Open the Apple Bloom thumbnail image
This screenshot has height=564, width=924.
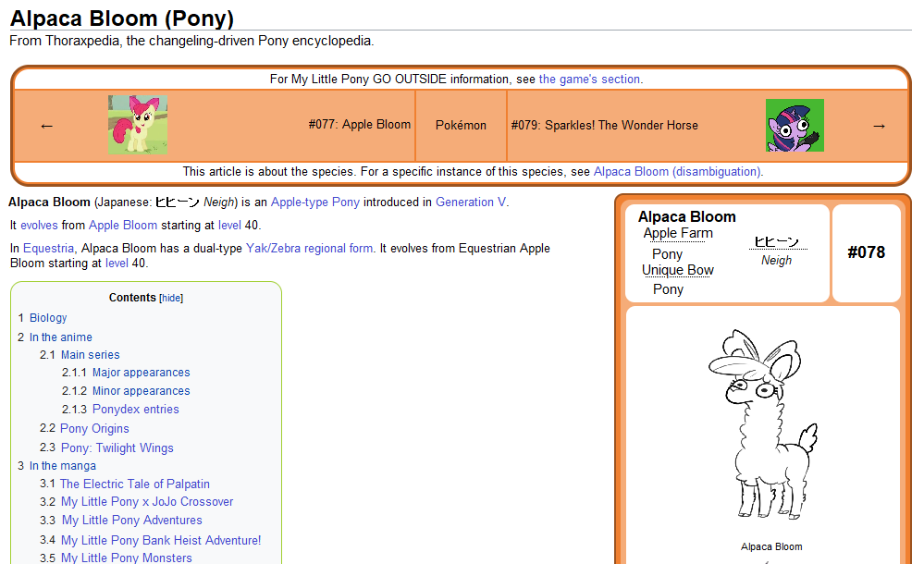pos(138,125)
